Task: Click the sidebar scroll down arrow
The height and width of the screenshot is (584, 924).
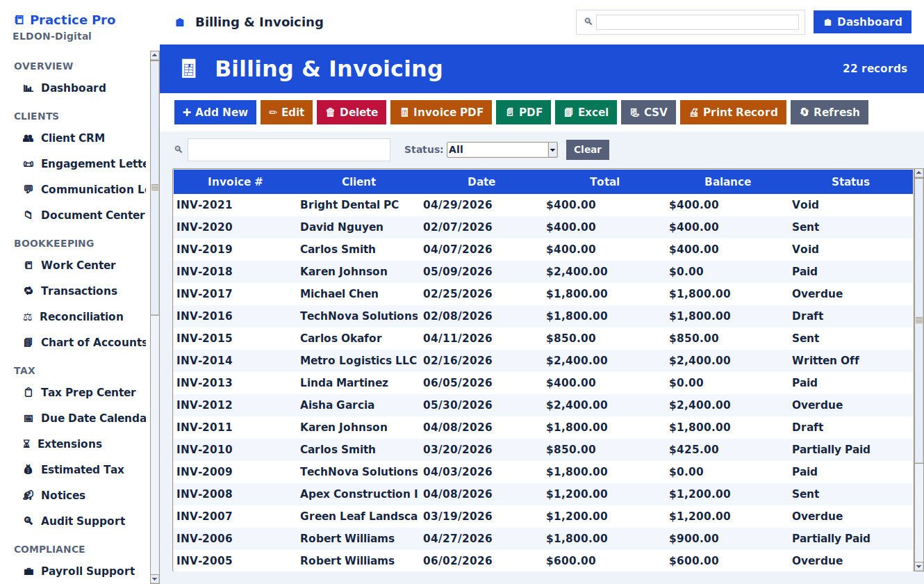Action: pyautogui.click(x=154, y=578)
